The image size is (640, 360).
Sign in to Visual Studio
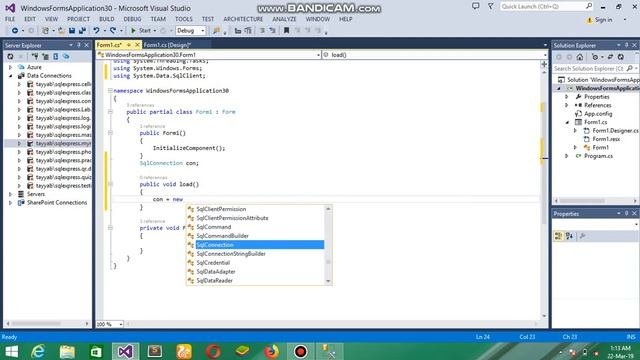[x=603, y=20]
